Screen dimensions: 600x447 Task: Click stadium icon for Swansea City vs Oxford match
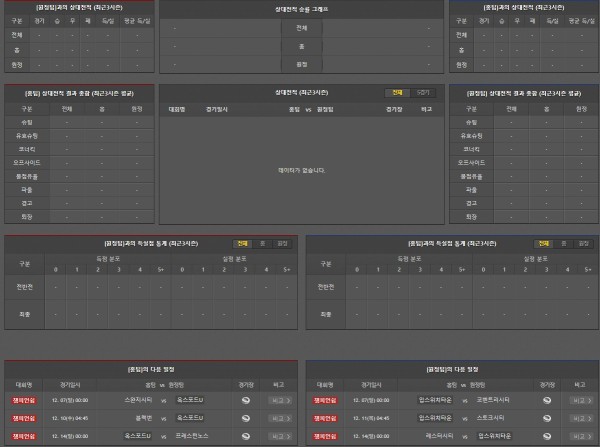pyautogui.click(x=246, y=398)
